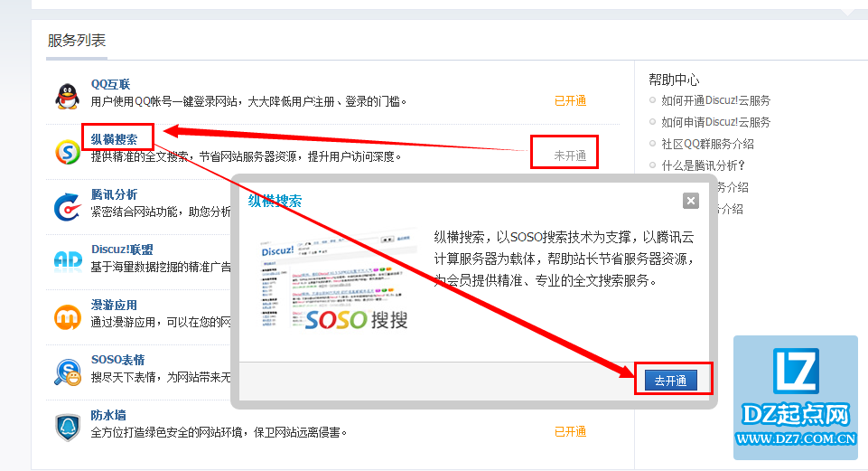The height and width of the screenshot is (471, 868).
Task: Open the 漫游应用 service link
Action: [114, 305]
